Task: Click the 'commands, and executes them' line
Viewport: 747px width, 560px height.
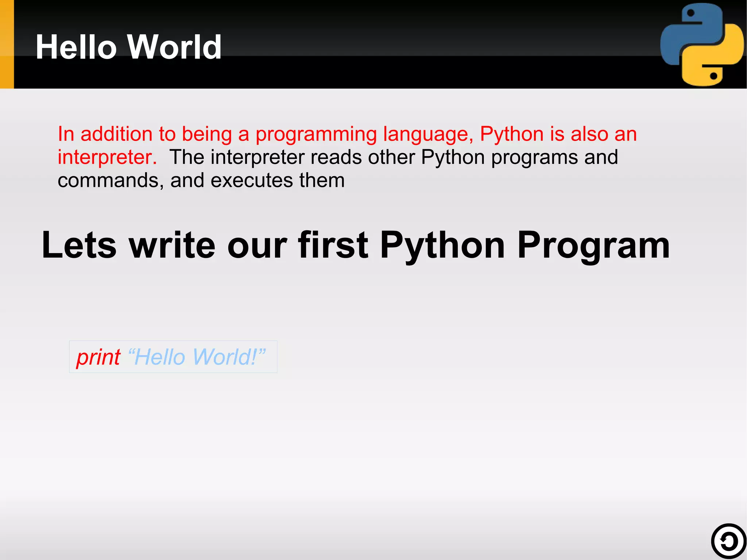Action: pyautogui.click(x=201, y=180)
